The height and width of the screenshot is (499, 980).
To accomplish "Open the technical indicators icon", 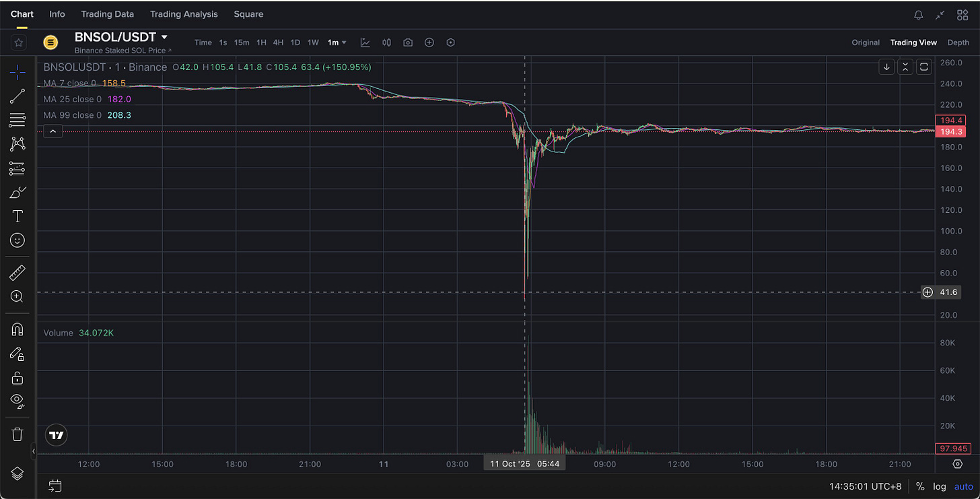I will [x=365, y=42].
